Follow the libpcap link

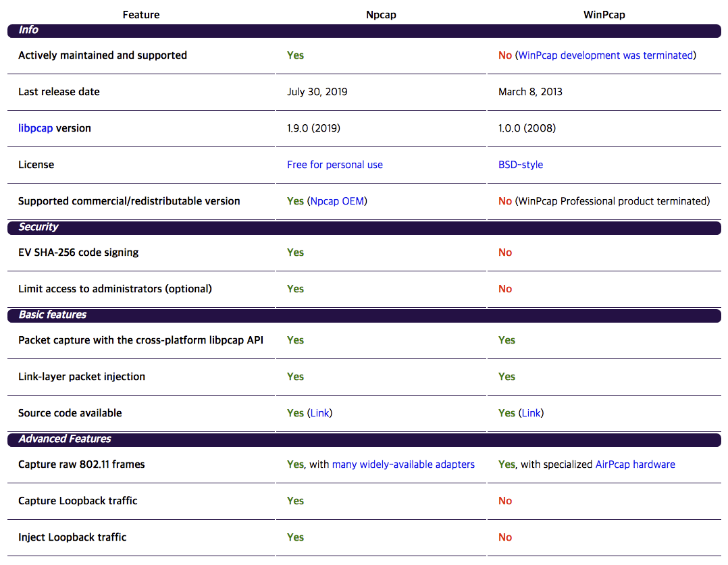(35, 128)
